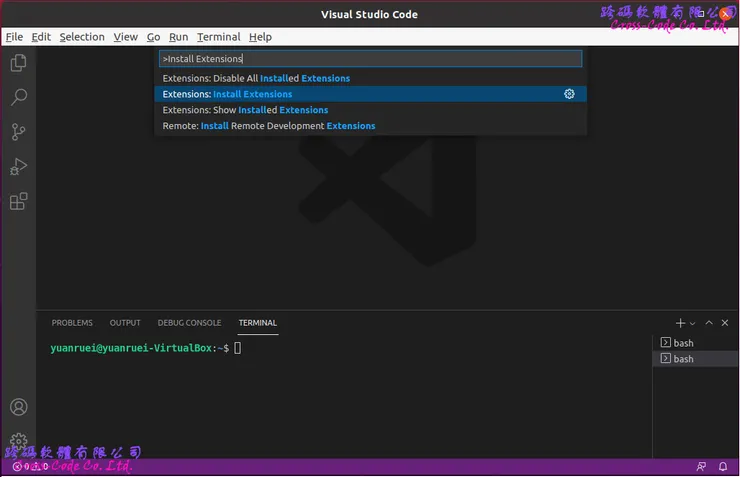Switch to the TERMINAL tab
Viewport: 740px width, 477px height.
258,323
